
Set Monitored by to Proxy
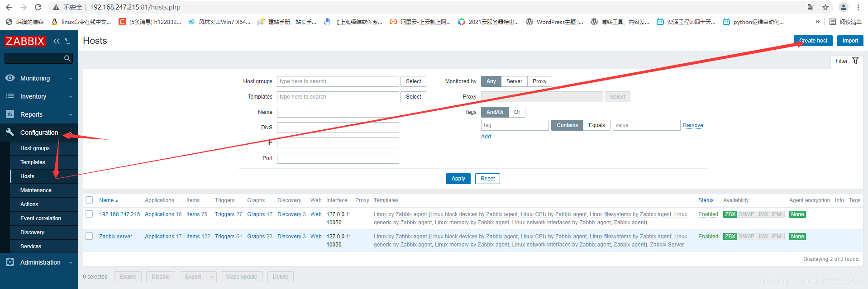coord(539,81)
